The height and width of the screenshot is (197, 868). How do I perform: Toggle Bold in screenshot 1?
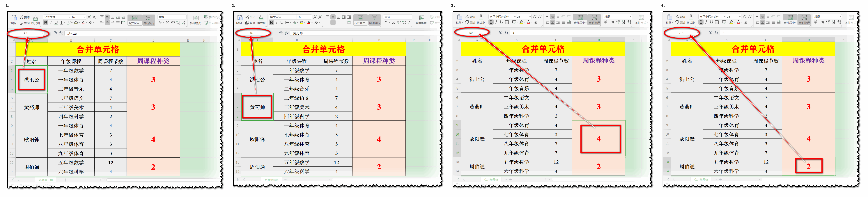click(45, 23)
